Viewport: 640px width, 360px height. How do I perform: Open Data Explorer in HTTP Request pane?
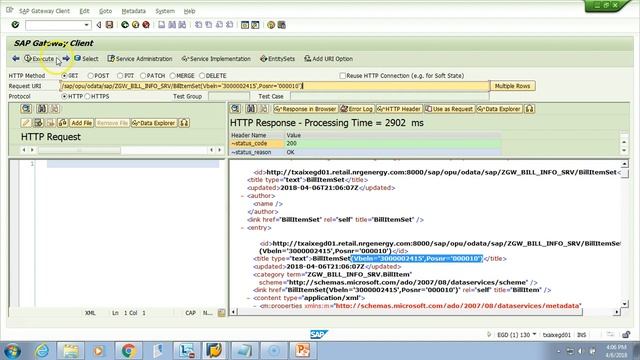coord(154,123)
